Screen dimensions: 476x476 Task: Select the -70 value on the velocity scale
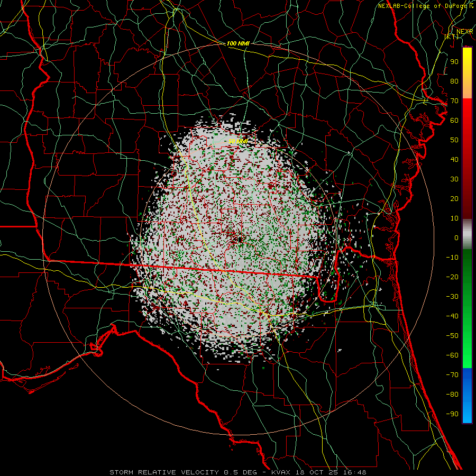click(x=452, y=375)
